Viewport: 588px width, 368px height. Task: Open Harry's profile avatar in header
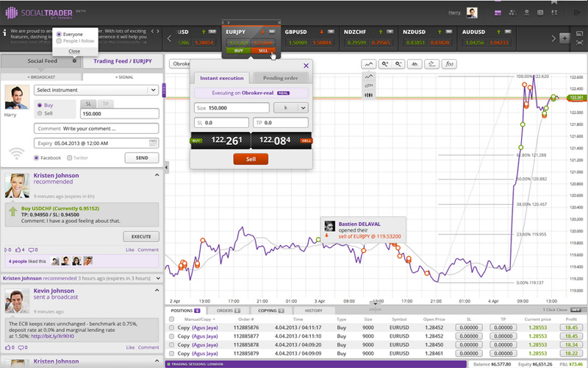[472, 13]
